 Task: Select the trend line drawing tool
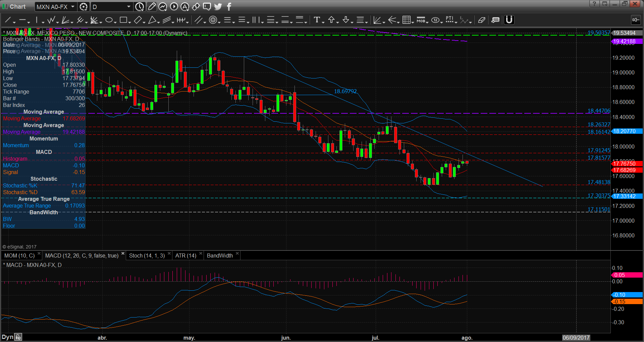(8, 20)
